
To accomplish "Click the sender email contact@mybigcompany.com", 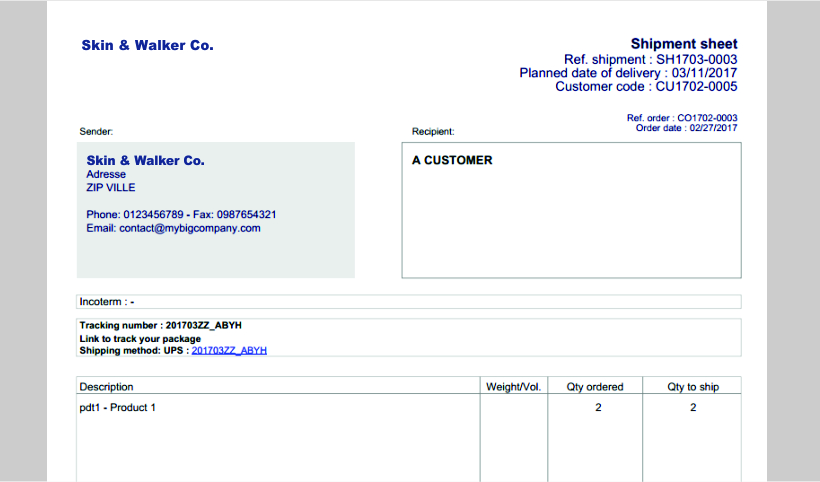I will click(173, 228).
